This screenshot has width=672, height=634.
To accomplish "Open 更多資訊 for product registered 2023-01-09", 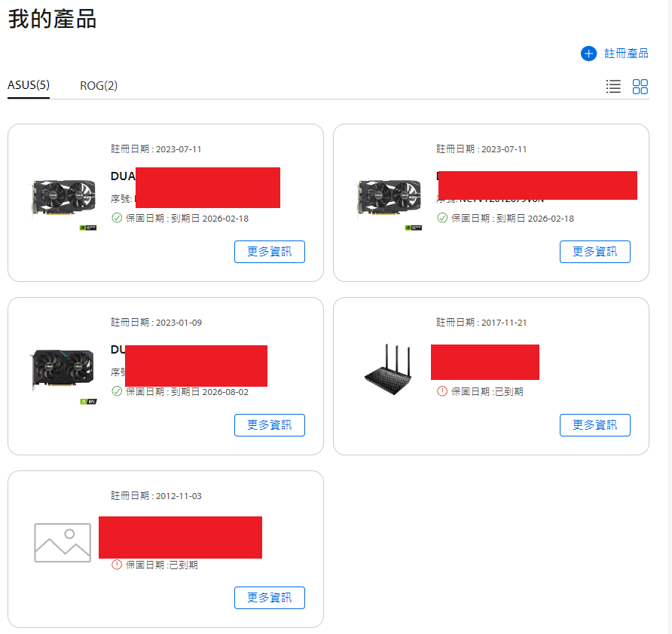I will pyautogui.click(x=270, y=425).
